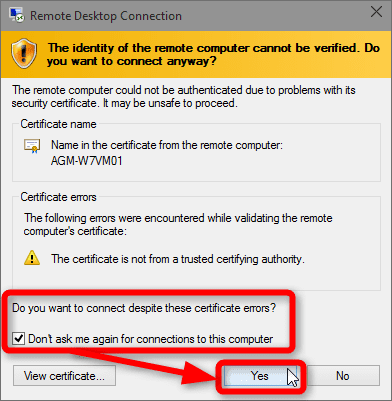Uncheck Don't ask me again checkbox
The width and height of the screenshot is (392, 401).
tap(18, 339)
